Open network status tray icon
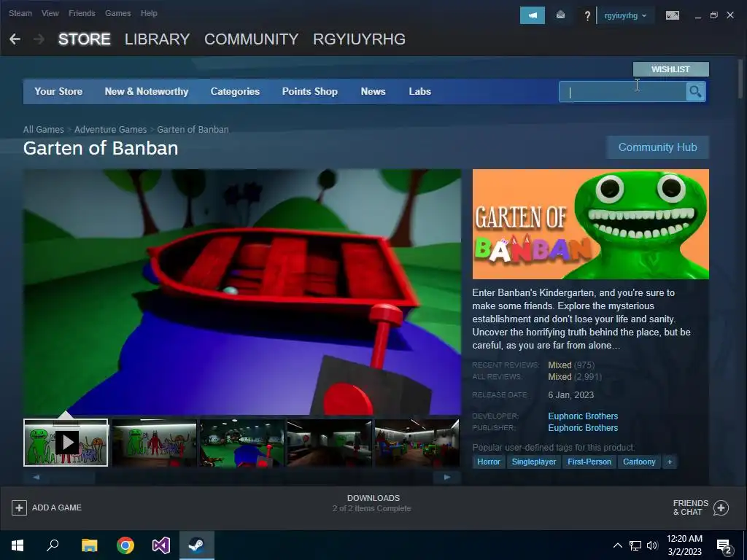This screenshot has width=747, height=560. click(635, 545)
